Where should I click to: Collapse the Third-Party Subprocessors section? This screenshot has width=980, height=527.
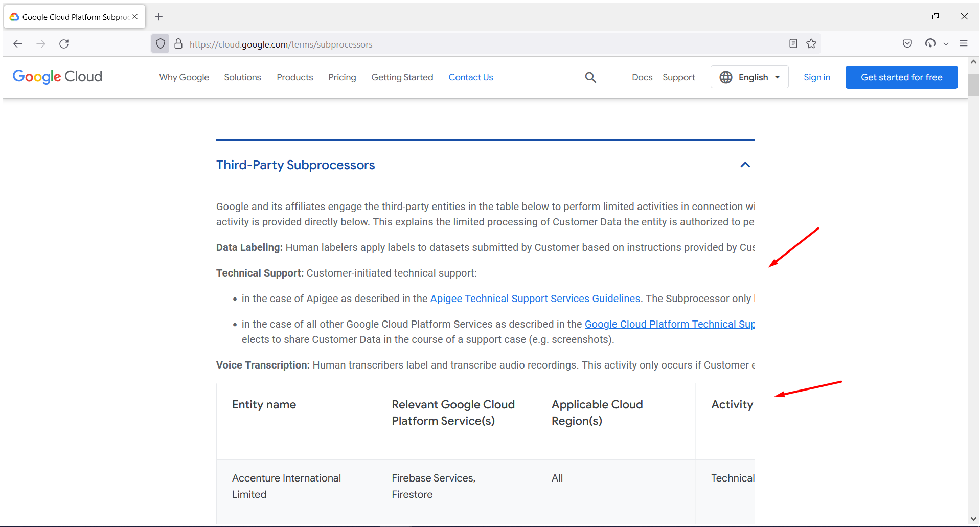745,165
